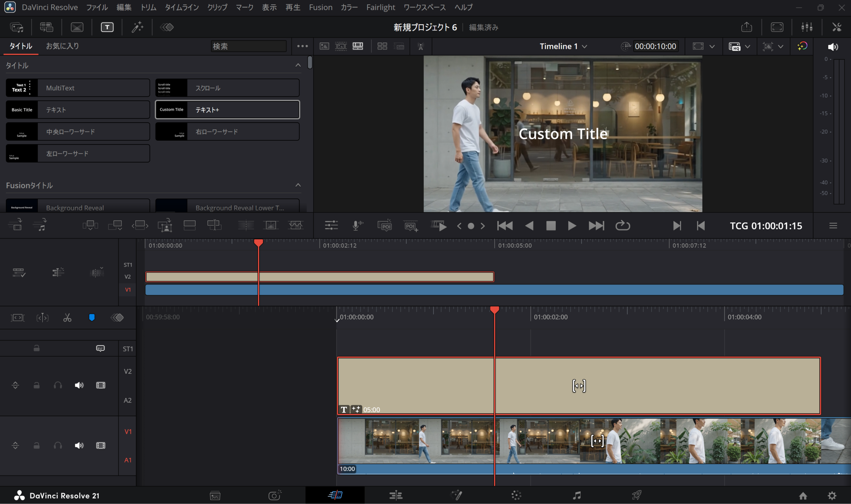
Task: Open the Full Screen viewer icon
Action: 777,27
